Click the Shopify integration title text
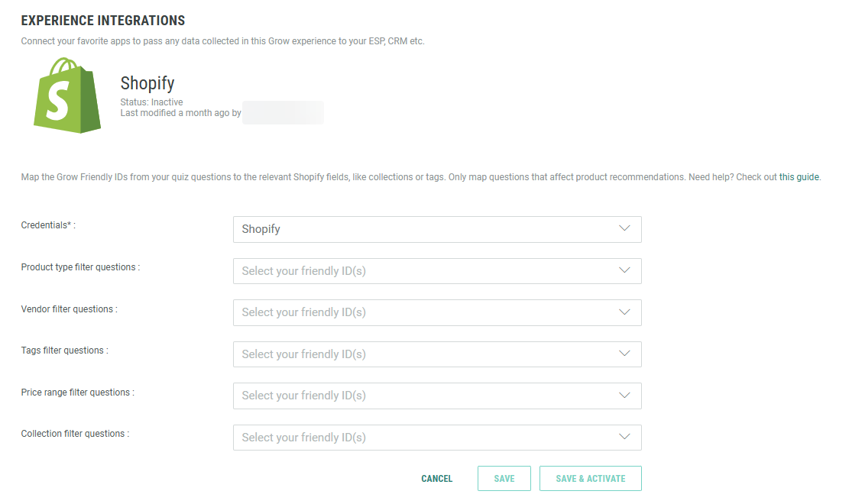The height and width of the screenshot is (504, 849). coord(147,83)
